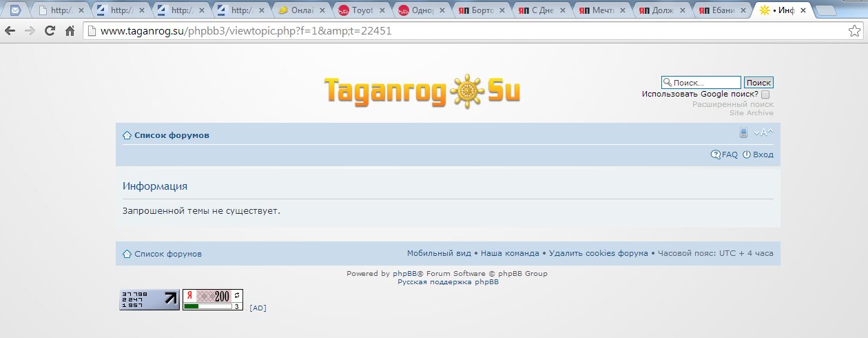The height and width of the screenshot is (338, 868).
Task: Open Расширенный поиск advanced search
Action: point(733,104)
